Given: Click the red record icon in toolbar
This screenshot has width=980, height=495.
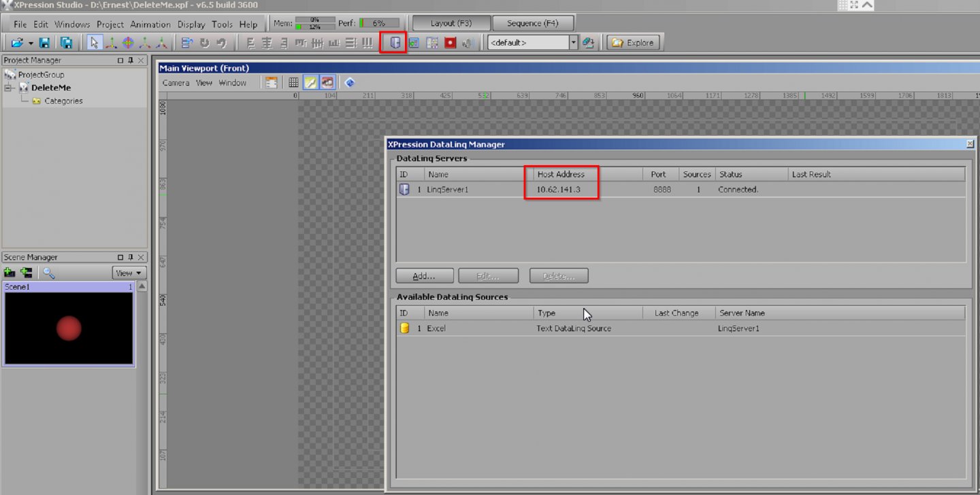Looking at the screenshot, I should [450, 43].
